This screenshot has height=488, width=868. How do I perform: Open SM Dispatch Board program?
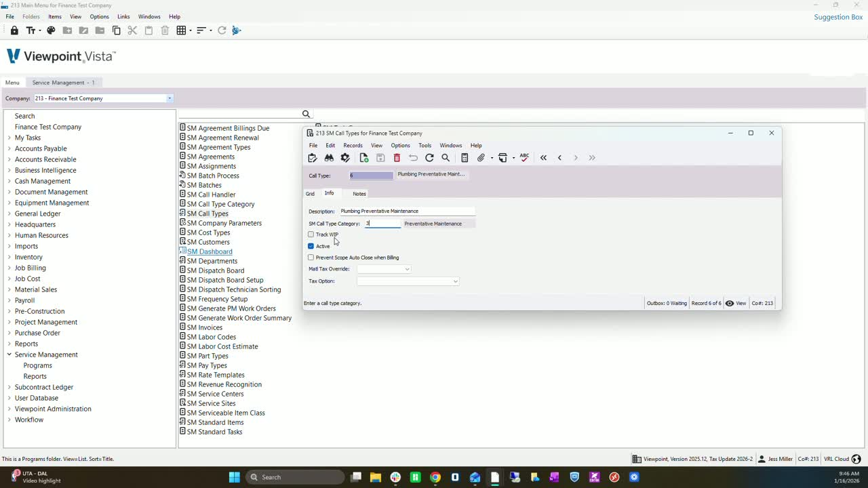[x=216, y=270]
